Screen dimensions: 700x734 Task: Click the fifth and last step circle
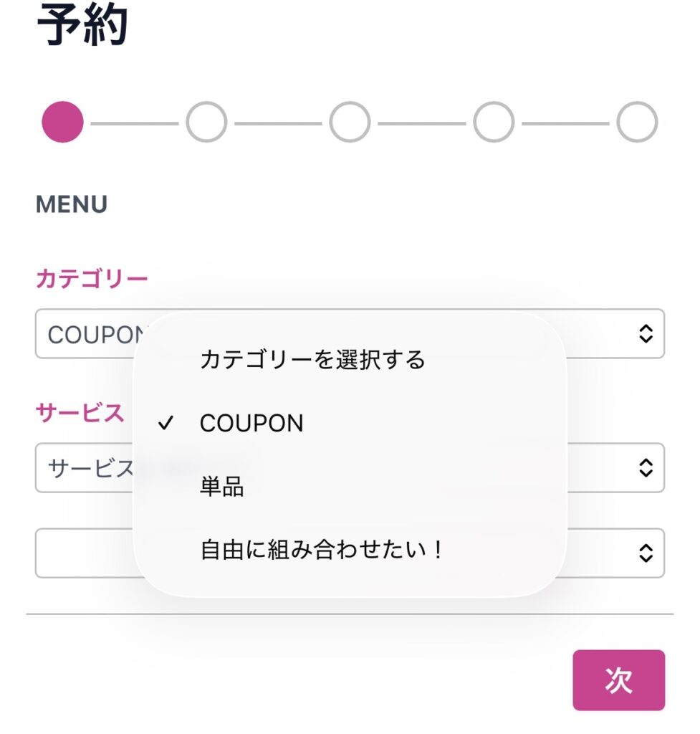click(637, 122)
